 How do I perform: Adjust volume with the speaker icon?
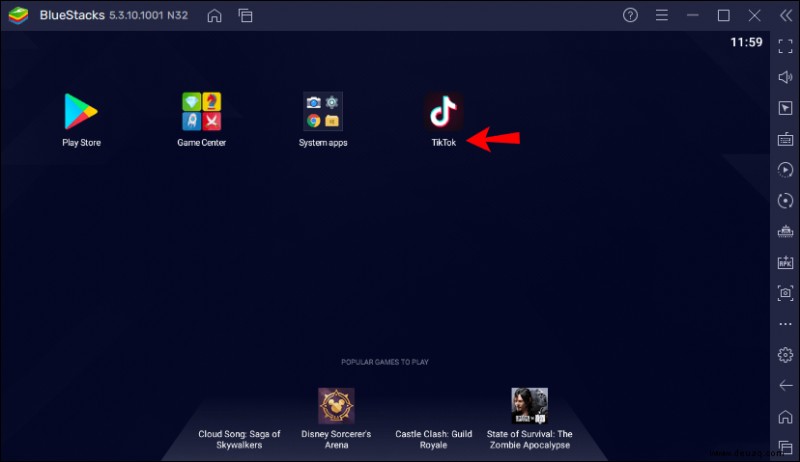[785, 77]
